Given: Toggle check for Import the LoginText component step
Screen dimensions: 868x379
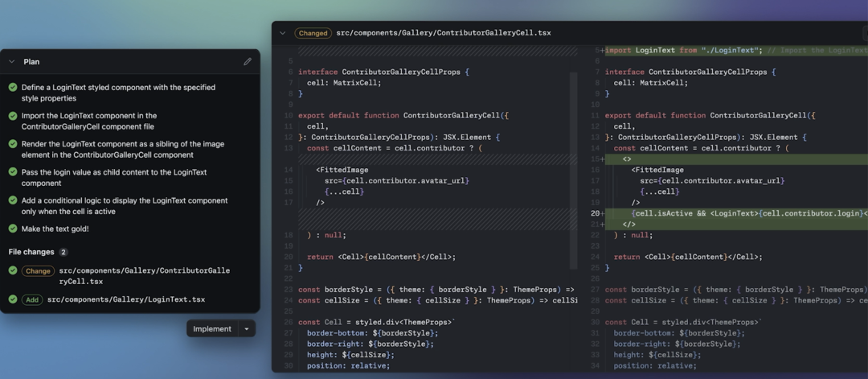Looking at the screenshot, I should point(13,116).
